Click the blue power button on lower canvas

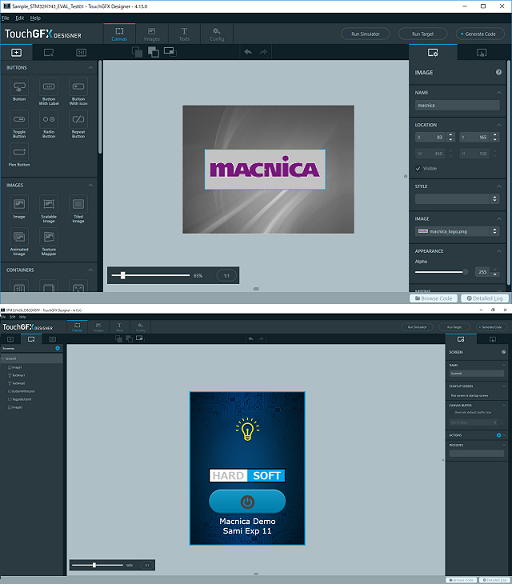247,502
